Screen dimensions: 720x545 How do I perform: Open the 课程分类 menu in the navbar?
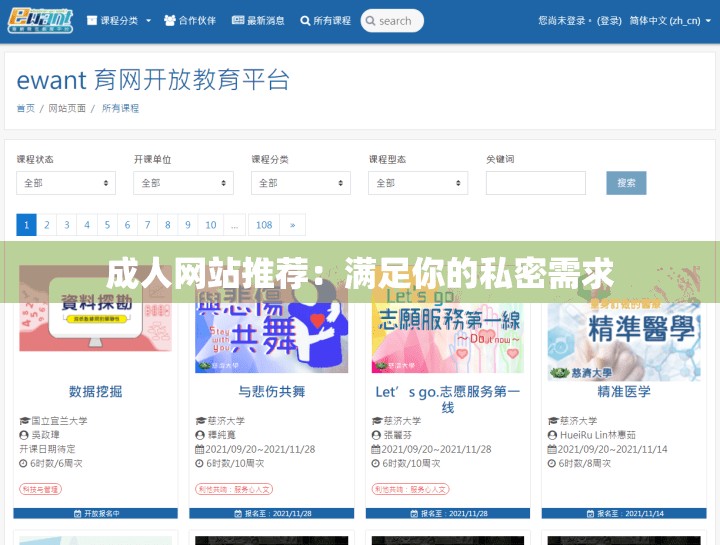[x=119, y=21]
